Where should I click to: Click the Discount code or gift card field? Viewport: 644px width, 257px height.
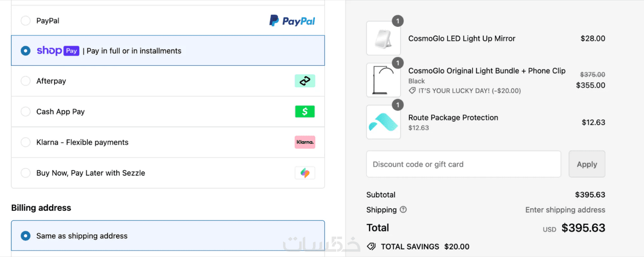pos(464,164)
